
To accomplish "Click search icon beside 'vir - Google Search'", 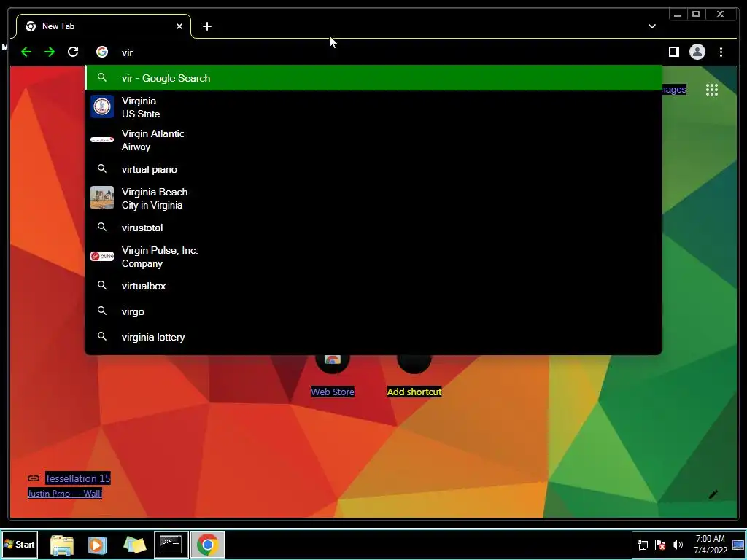I will [102, 77].
